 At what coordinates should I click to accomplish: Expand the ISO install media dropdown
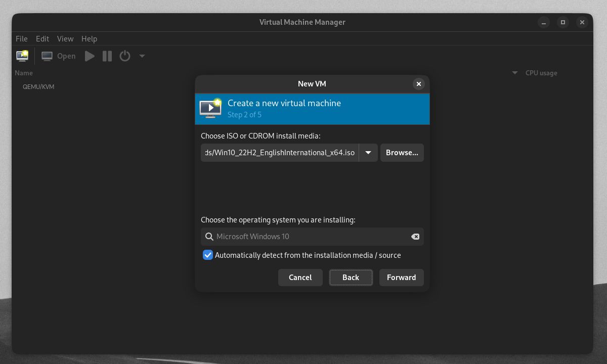(368, 152)
